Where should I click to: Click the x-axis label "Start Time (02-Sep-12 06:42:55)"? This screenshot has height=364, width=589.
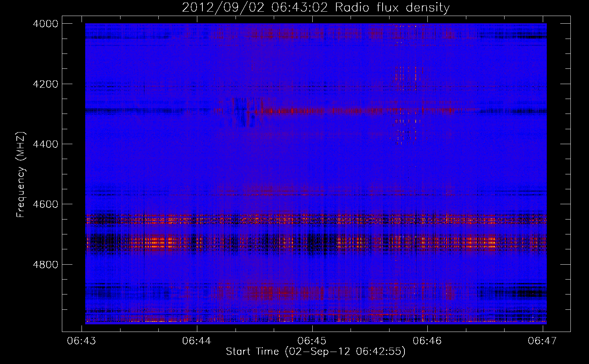(316, 352)
